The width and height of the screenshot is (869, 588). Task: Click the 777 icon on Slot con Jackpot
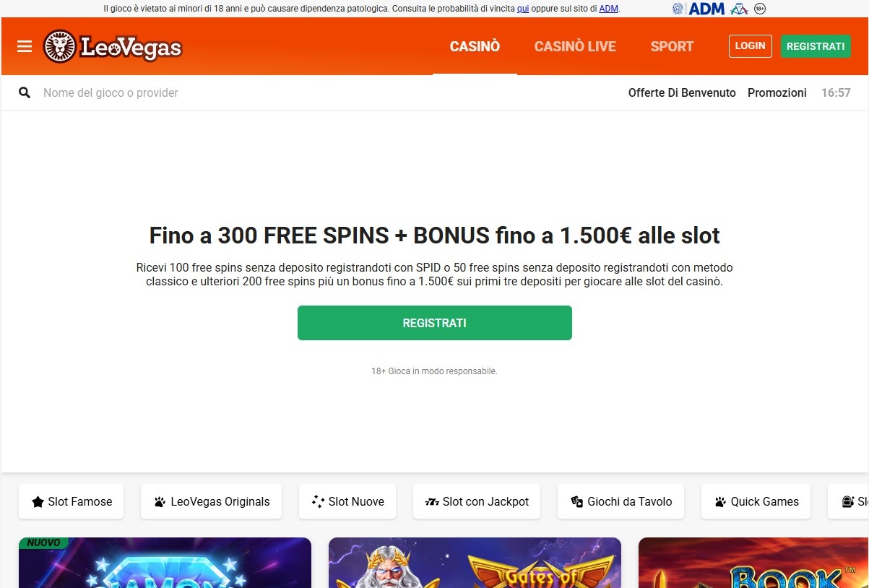click(x=431, y=501)
